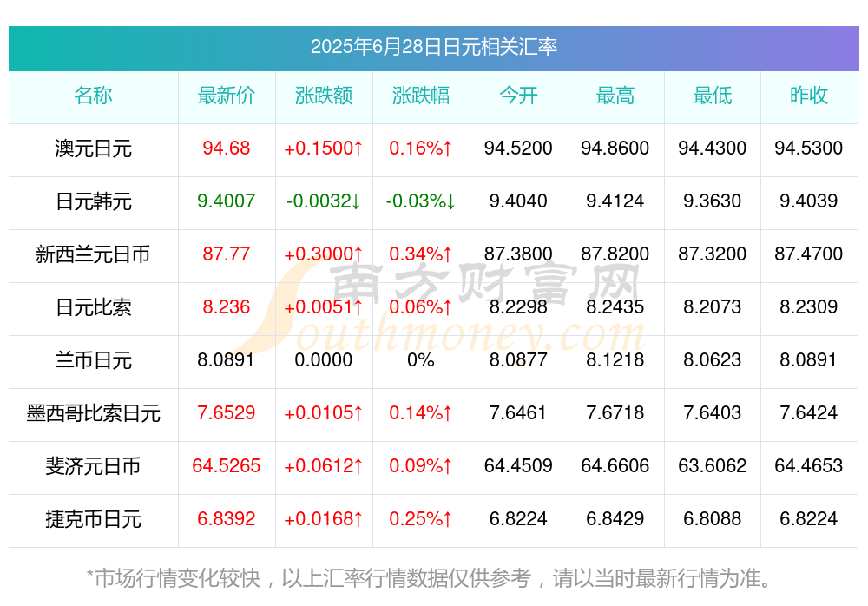The height and width of the screenshot is (606, 868).
Task: Click the title 2025年6月28日日元相关汇率
Action: [433, 47]
